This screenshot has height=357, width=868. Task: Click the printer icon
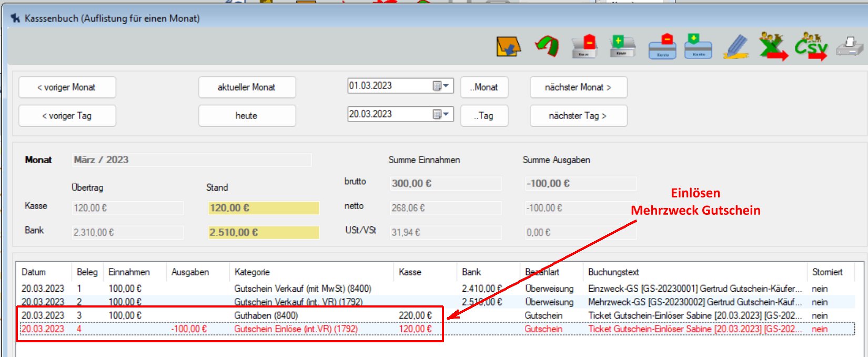point(849,46)
